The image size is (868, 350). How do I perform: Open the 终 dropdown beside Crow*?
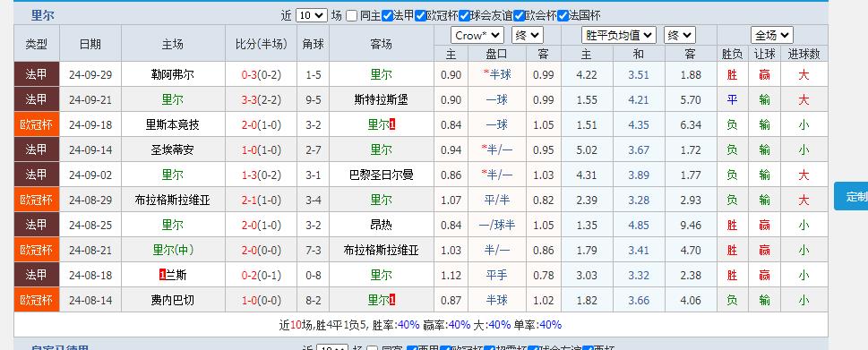pos(527,36)
